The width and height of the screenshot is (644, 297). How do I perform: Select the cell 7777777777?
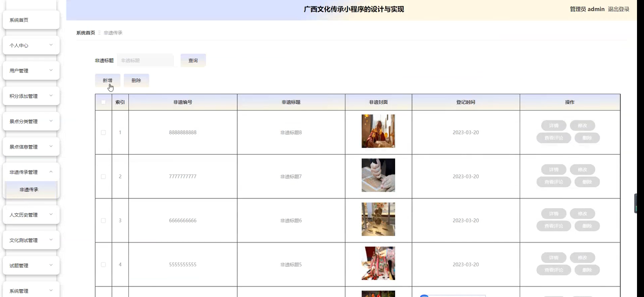click(x=183, y=176)
